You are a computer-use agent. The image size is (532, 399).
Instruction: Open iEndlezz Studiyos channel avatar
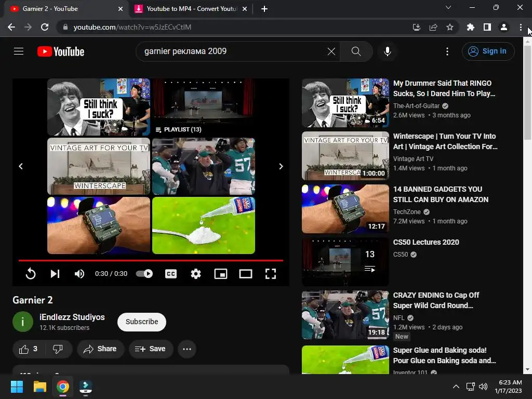23,321
